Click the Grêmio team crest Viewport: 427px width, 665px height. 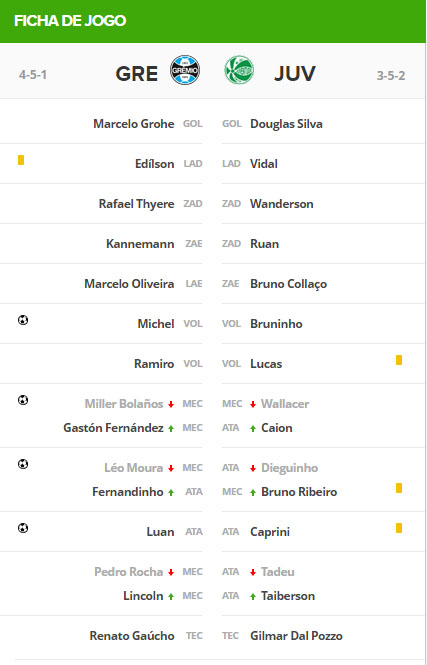185,70
